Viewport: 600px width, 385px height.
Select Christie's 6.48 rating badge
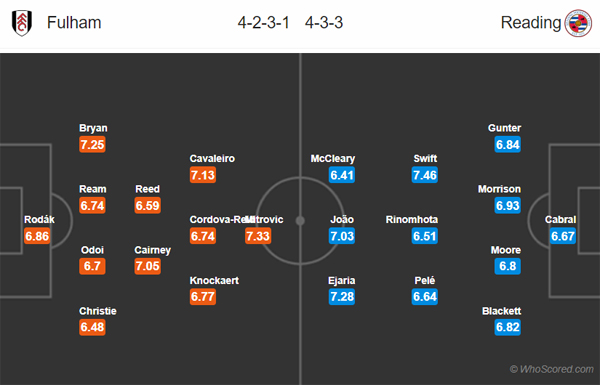[x=92, y=327]
